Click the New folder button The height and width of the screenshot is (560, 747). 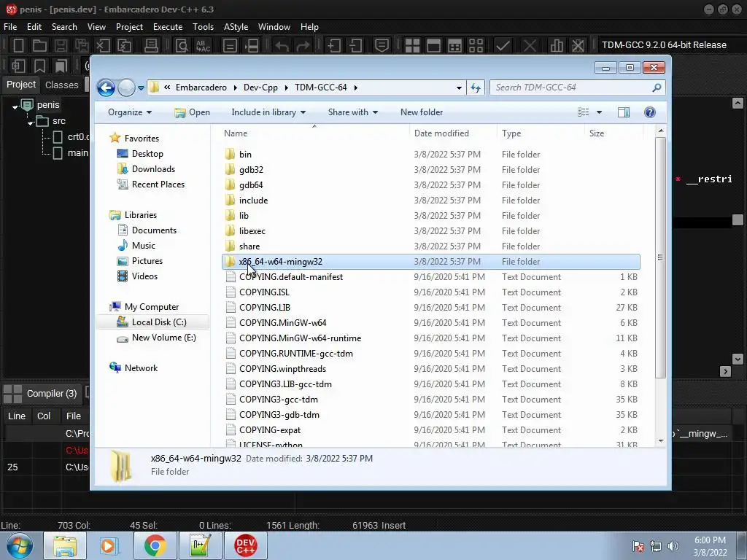(x=422, y=112)
